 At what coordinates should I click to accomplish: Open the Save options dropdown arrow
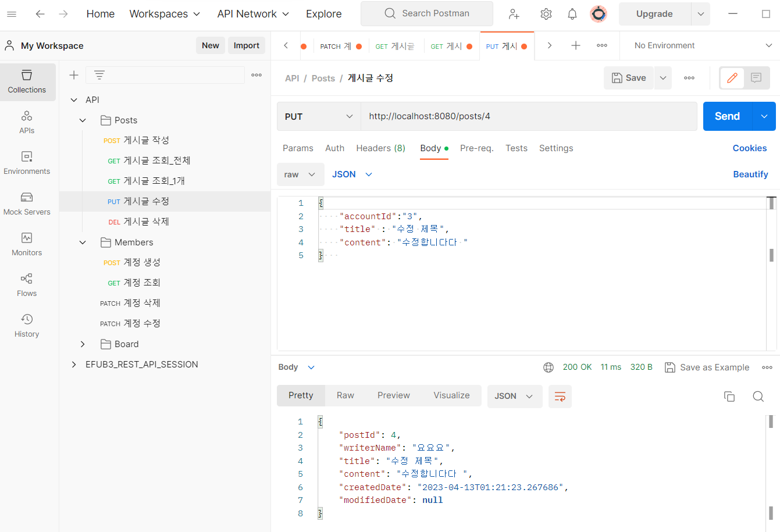663,78
